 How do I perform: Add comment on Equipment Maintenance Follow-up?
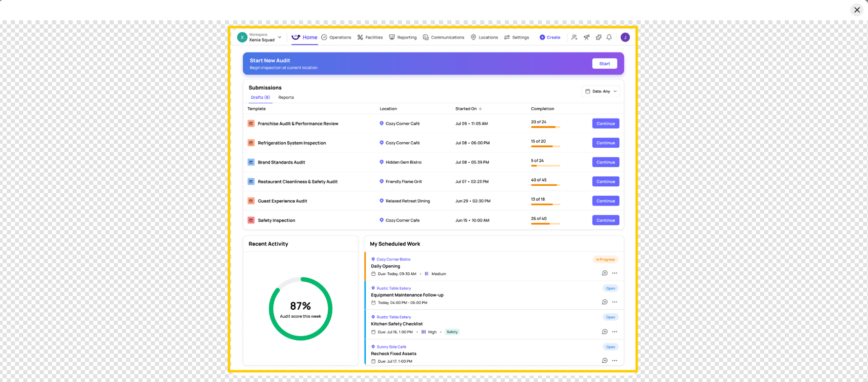coord(605,302)
